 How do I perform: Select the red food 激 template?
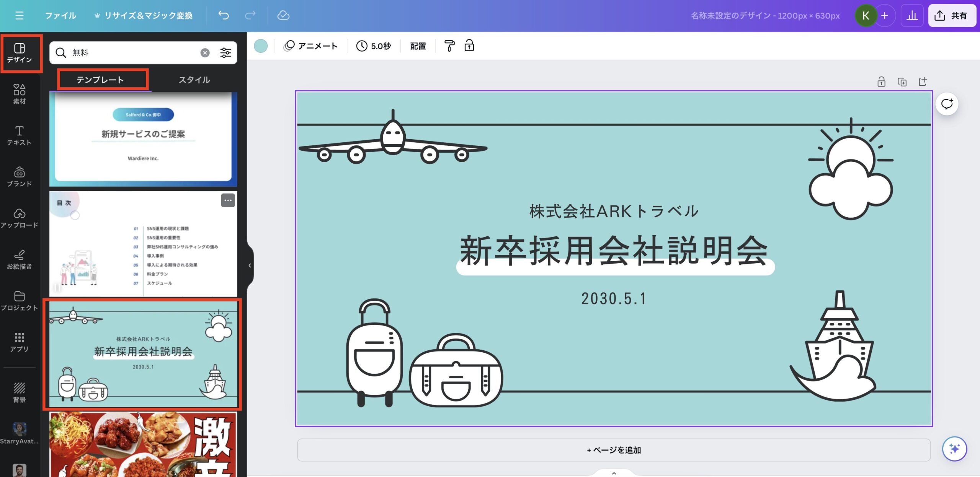click(143, 444)
